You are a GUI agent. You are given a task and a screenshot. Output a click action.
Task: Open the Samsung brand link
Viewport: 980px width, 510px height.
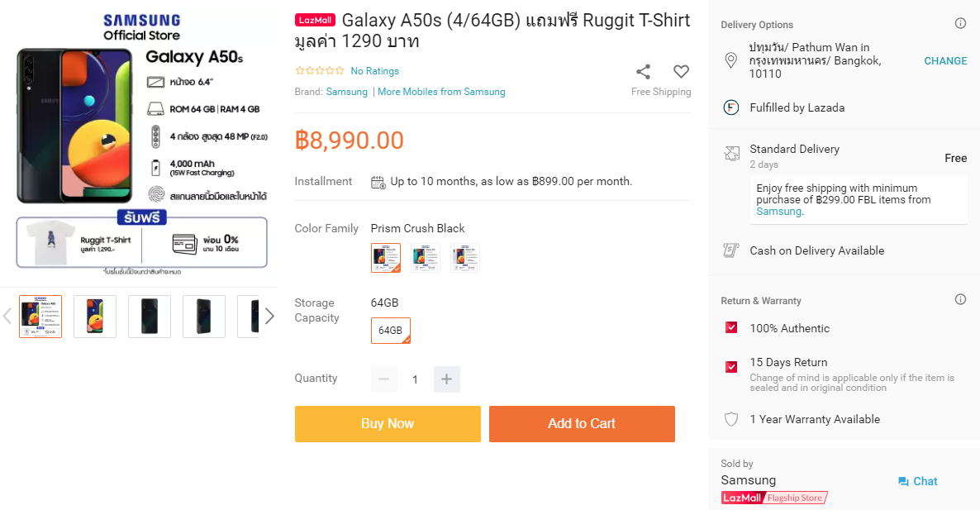point(347,92)
